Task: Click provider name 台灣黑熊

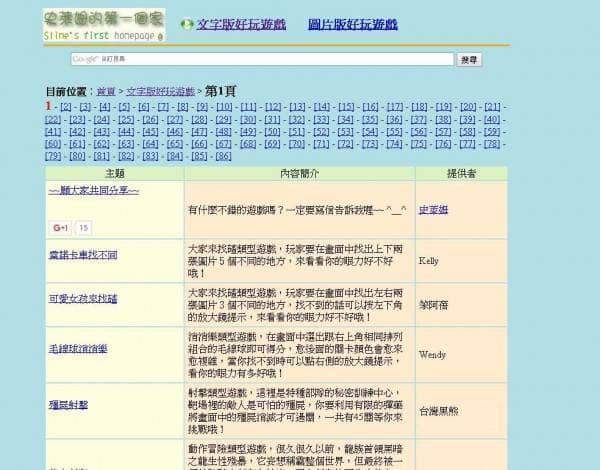Action: pos(439,411)
